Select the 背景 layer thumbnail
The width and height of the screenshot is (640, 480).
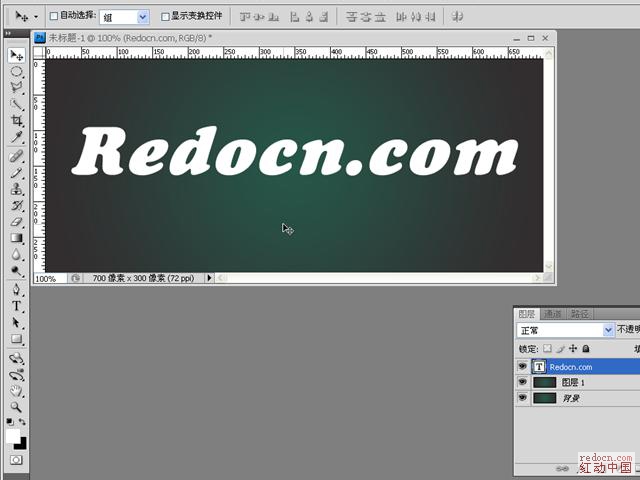[544, 398]
